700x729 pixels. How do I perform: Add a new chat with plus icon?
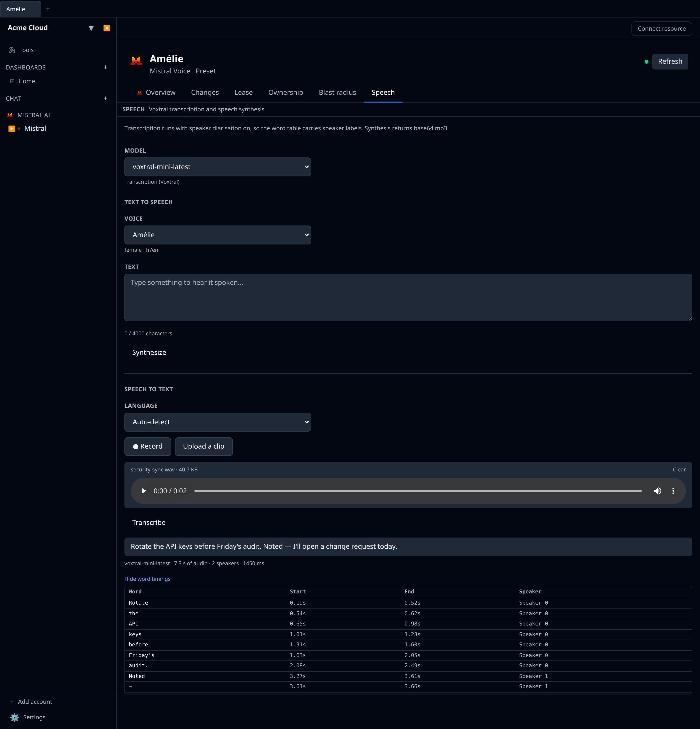pyautogui.click(x=105, y=98)
